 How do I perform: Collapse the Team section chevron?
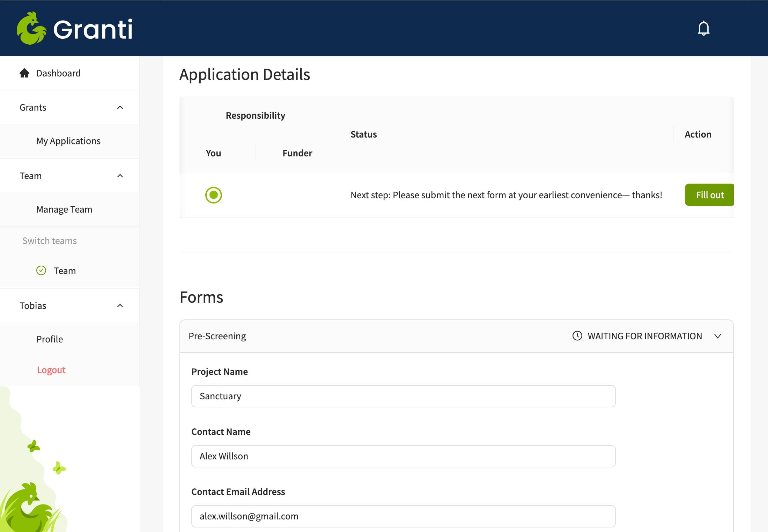click(120, 176)
